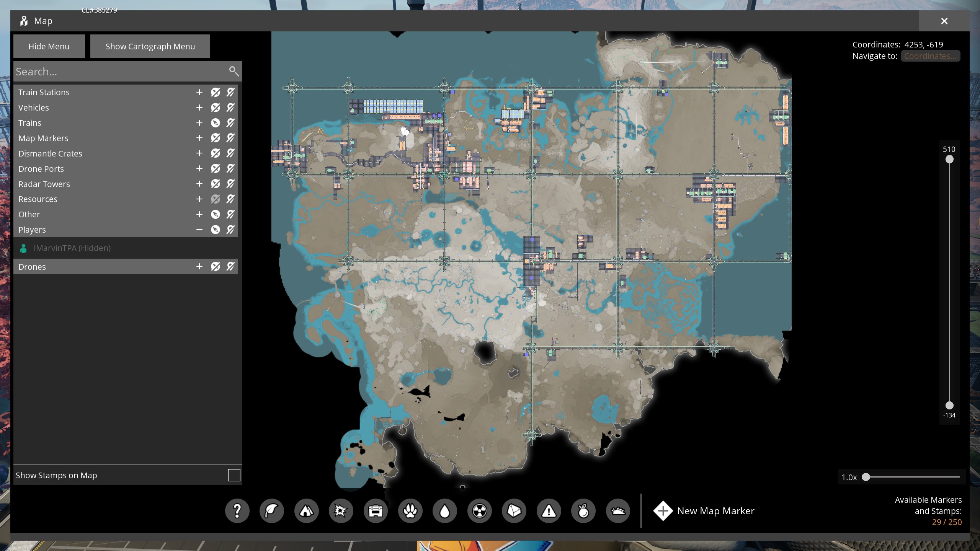This screenshot has width=980, height=551.
Task: Click the New Map Marker button
Action: [x=704, y=511]
